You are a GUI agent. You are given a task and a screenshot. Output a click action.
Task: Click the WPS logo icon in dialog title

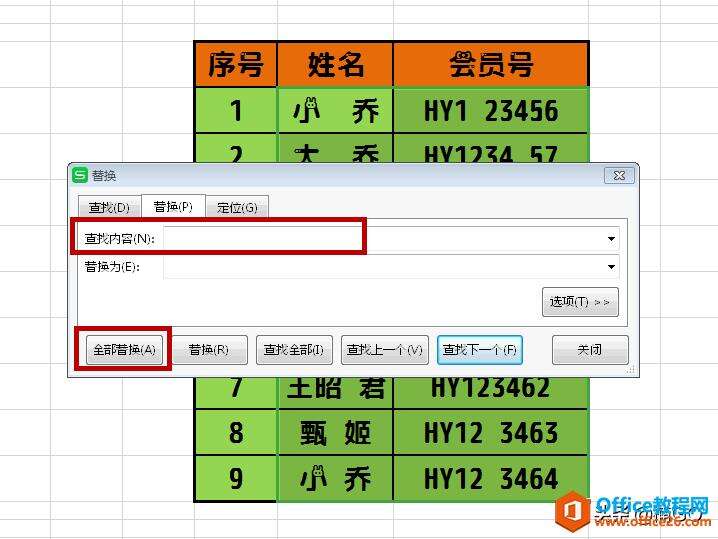[80, 175]
